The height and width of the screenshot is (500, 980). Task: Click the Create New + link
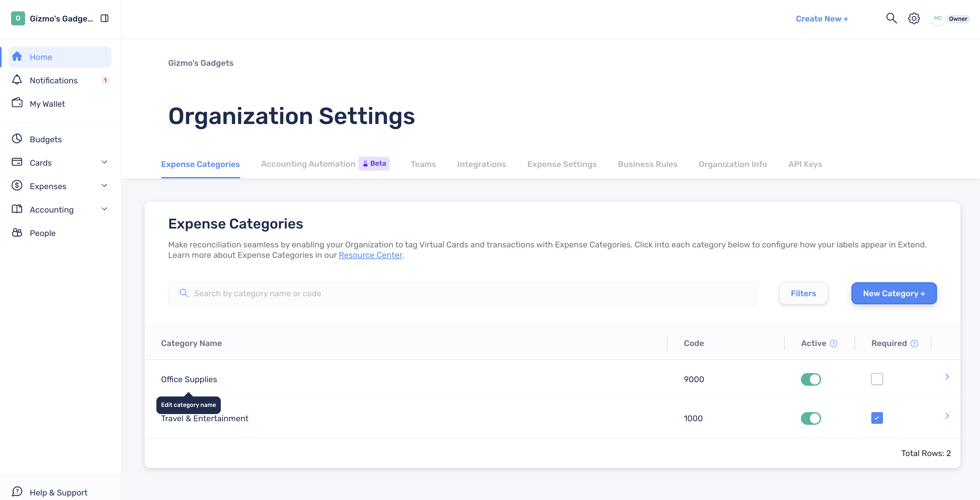pos(822,19)
